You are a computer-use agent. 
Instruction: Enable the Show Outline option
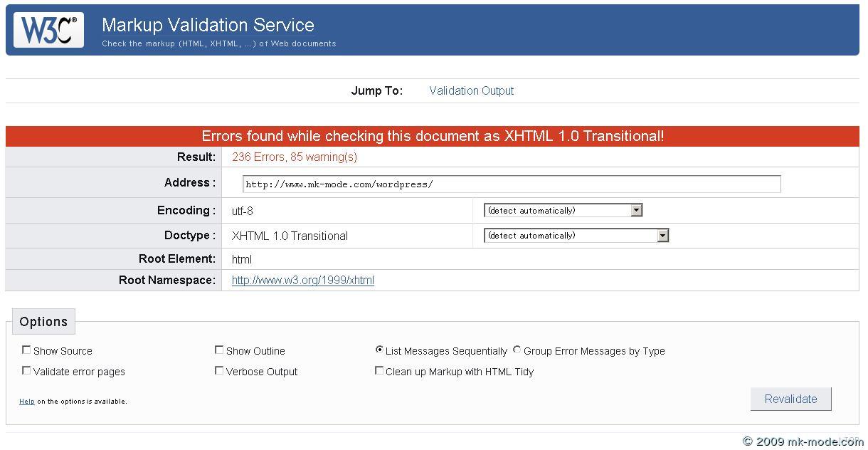click(x=219, y=350)
